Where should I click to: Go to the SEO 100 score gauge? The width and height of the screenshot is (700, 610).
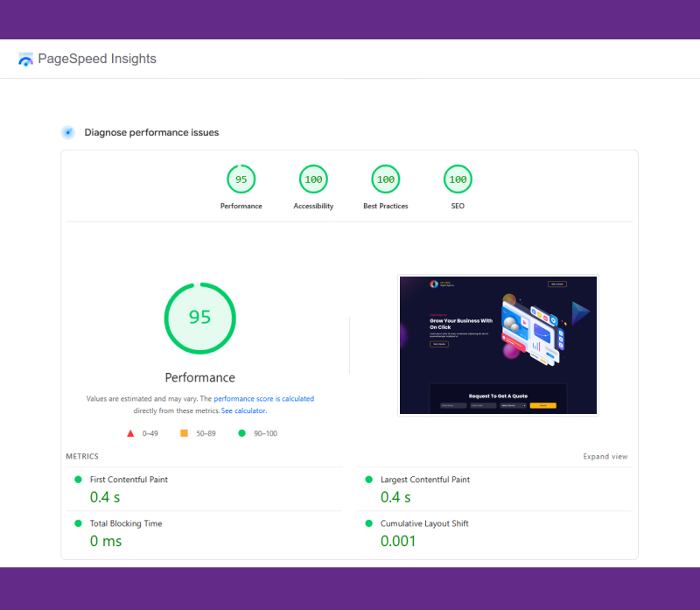458,179
